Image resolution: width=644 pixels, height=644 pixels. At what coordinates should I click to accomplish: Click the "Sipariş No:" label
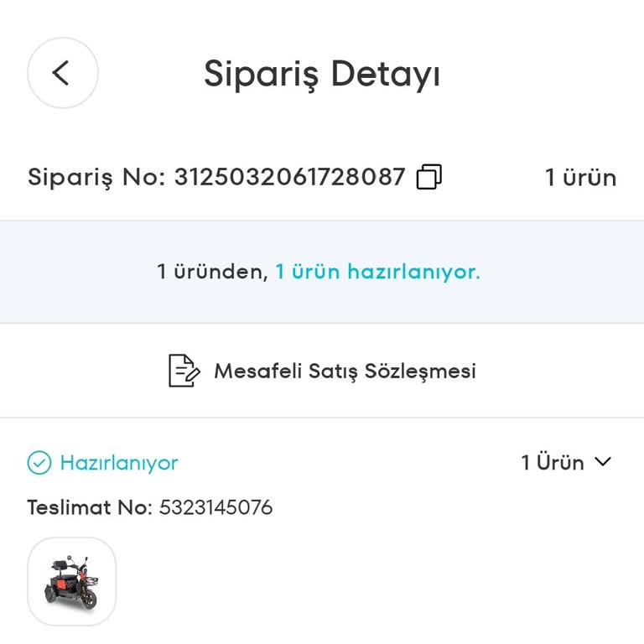[97, 177]
